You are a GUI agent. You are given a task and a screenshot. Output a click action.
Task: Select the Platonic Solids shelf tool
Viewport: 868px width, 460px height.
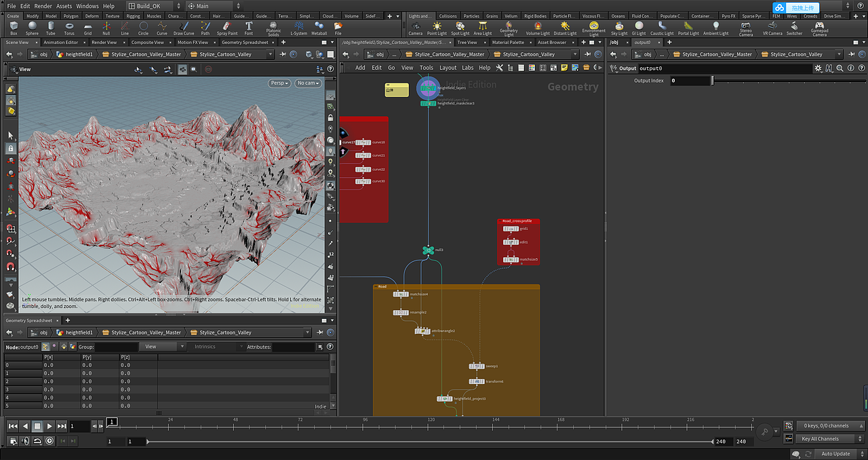click(273, 29)
